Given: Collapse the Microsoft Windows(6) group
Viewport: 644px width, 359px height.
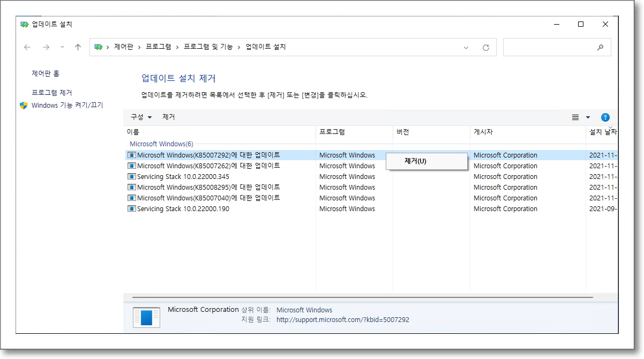Looking at the screenshot, I should coord(161,144).
